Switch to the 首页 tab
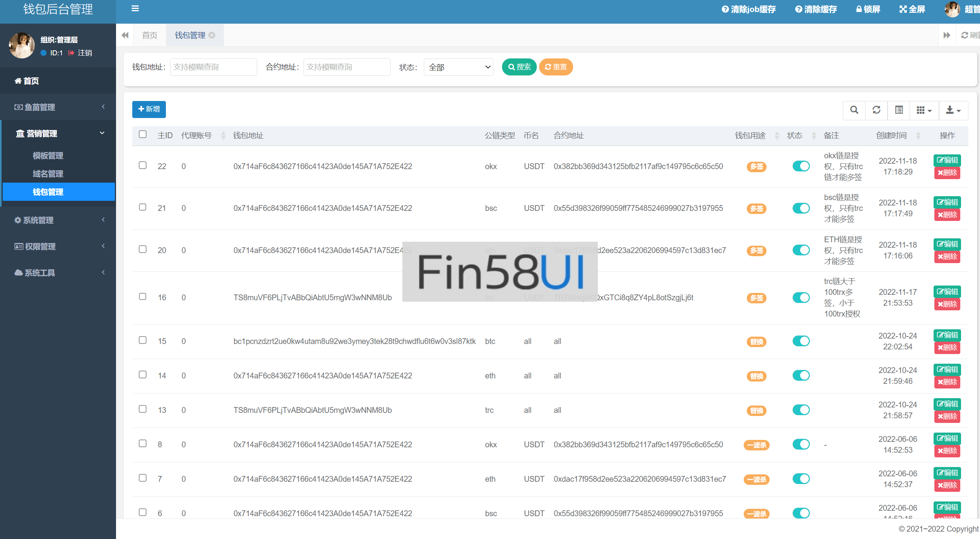This screenshot has height=539, width=980. tap(150, 35)
